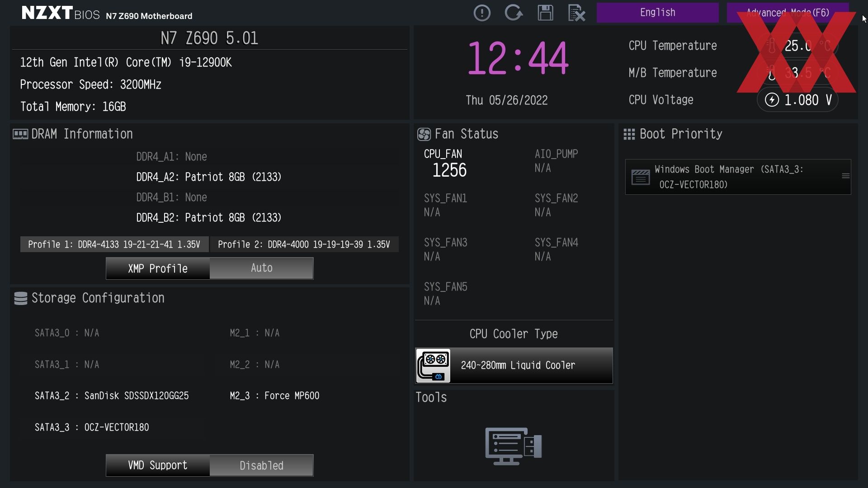Select the AIO_PUMP fan entry
The image size is (868, 488).
pyautogui.click(x=556, y=161)
